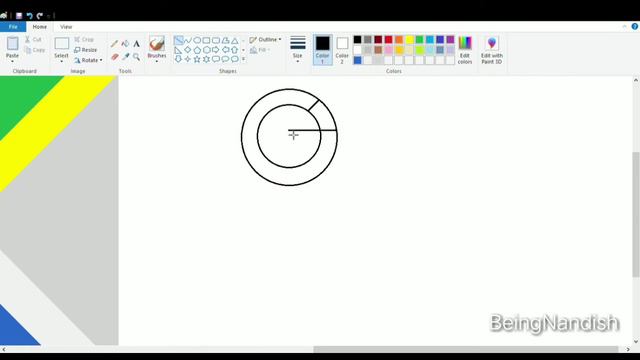Choose the Right triangle shape

(178, 50)
